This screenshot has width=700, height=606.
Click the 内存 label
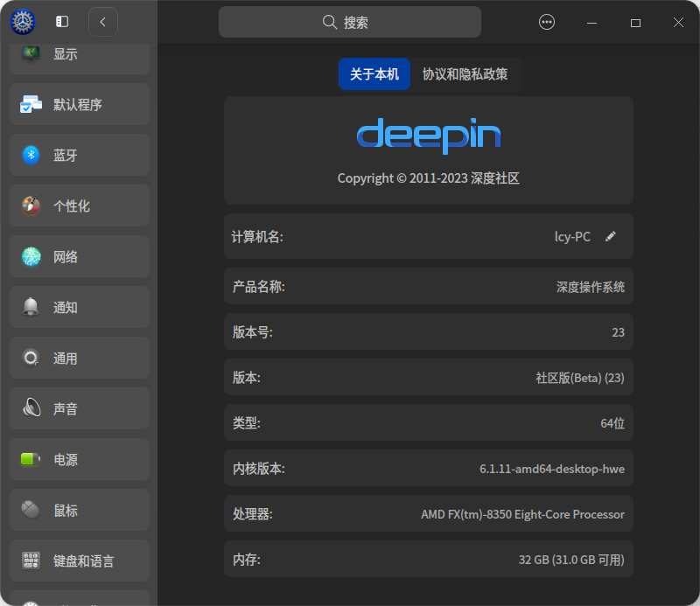(247, 560)
